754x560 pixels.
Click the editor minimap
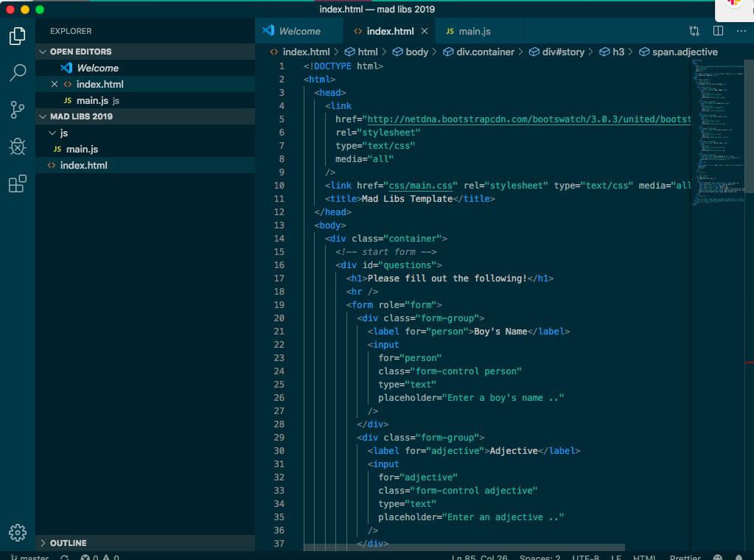[x=717, y=132]
